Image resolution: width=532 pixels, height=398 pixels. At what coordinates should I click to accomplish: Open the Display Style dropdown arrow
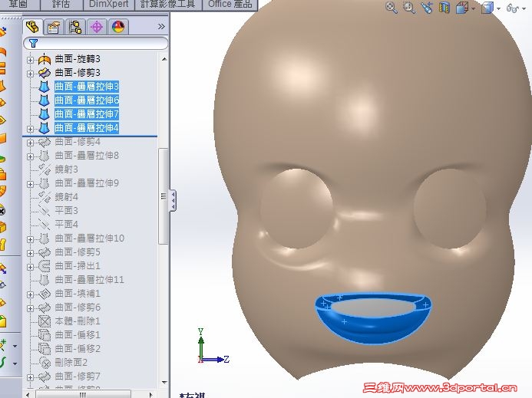[498, 8]
